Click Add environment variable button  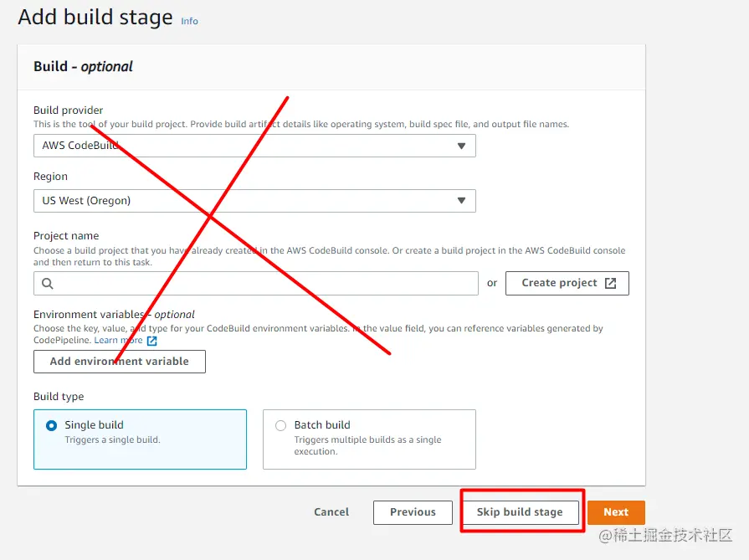[120, 362]
